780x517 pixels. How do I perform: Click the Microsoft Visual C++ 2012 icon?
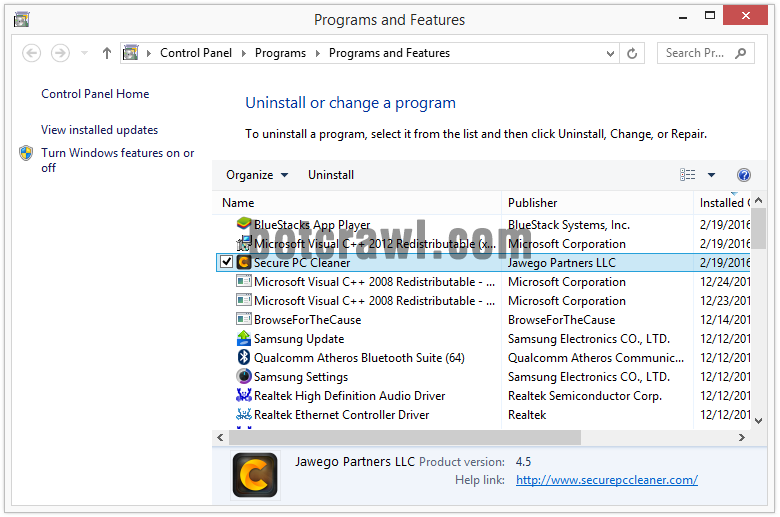(x=244, y=243)
